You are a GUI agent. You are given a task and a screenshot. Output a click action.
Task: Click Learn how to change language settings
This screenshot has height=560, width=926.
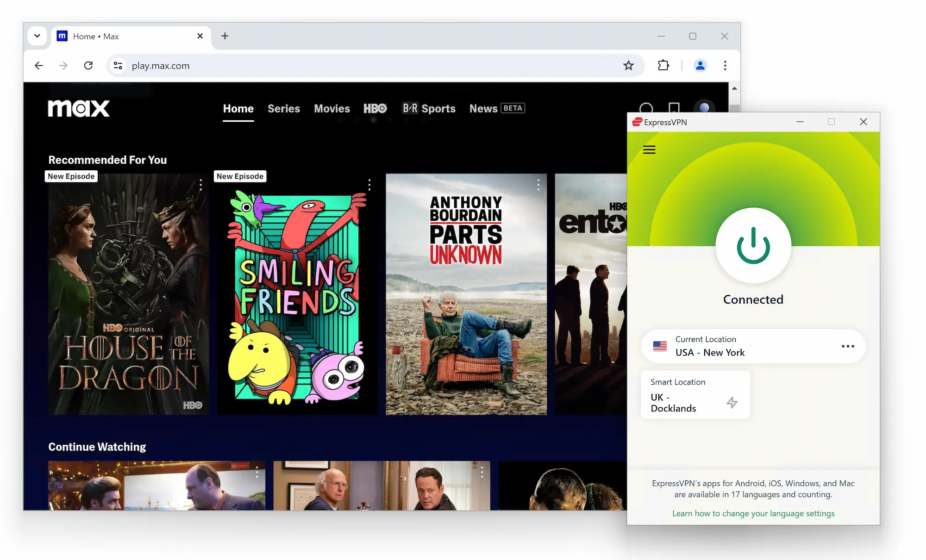(753, 512)
